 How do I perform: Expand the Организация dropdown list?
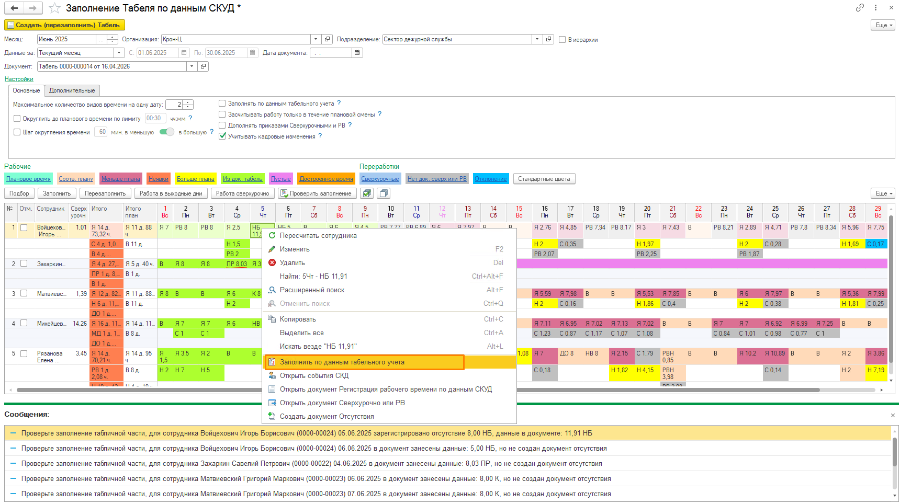pos(315,39)
